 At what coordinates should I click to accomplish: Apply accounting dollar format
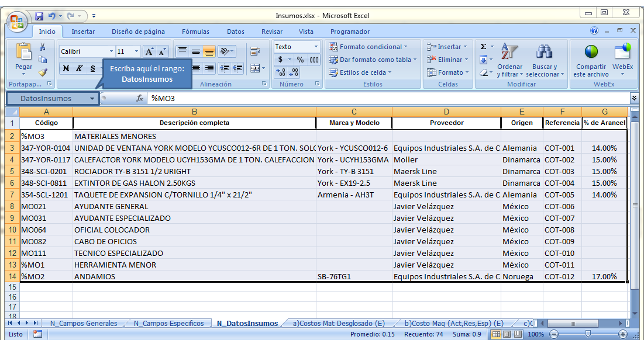tap(281, 60)
